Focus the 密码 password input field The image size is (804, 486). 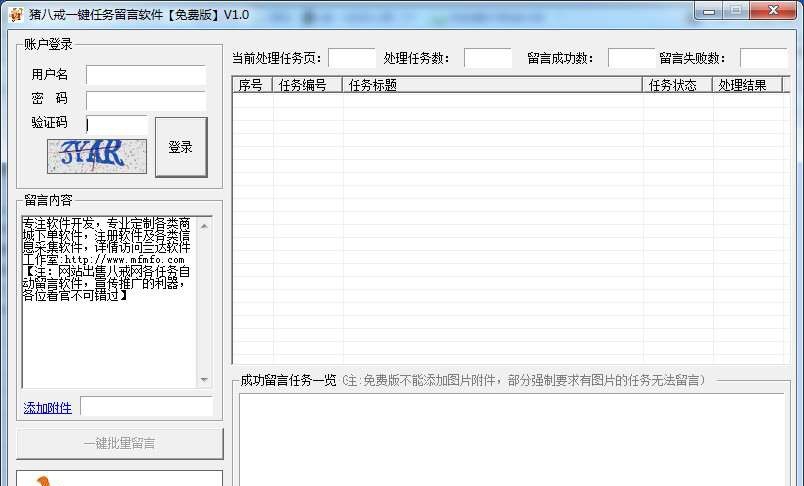click(146, 101)
